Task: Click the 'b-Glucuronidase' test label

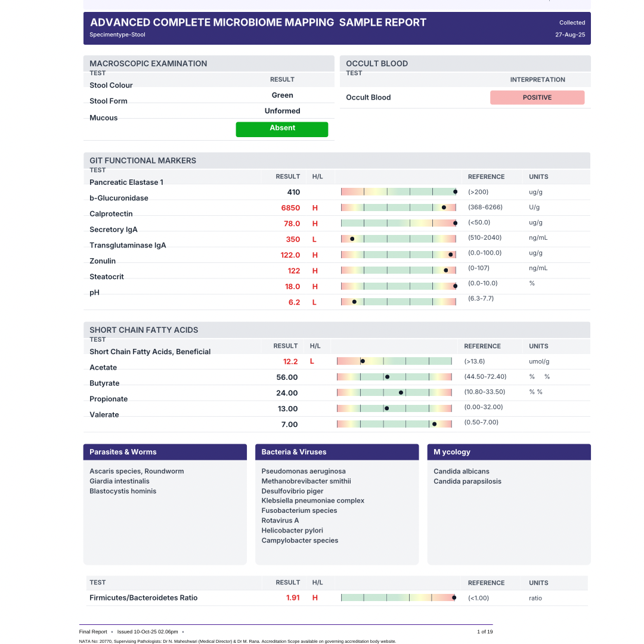Action: pos(119,198)
